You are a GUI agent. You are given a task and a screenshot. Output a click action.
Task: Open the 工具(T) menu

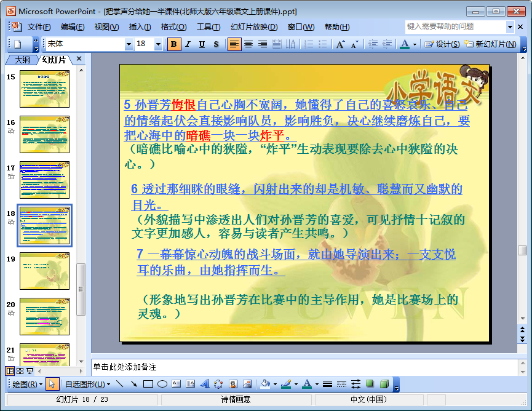[208, 27]
